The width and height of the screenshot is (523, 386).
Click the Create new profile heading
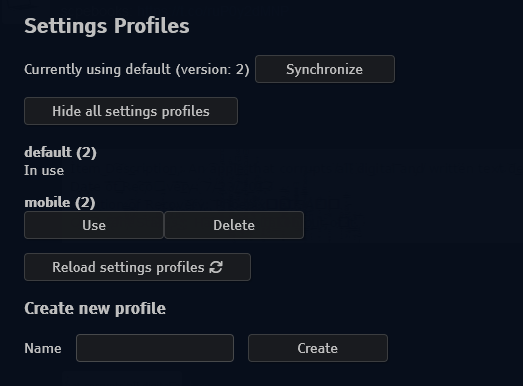point(95,308)
